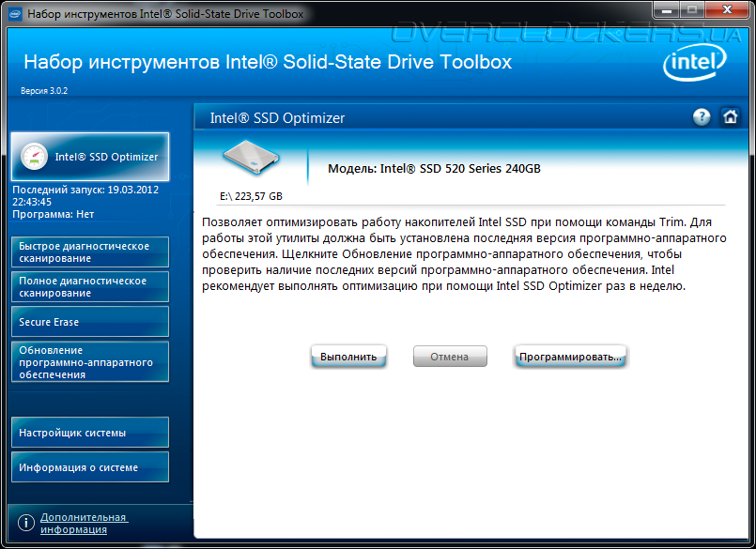This screenshot has height=549, width=756.
Task: Minimize the Toolbox window
Action: (x=667, y=10)
